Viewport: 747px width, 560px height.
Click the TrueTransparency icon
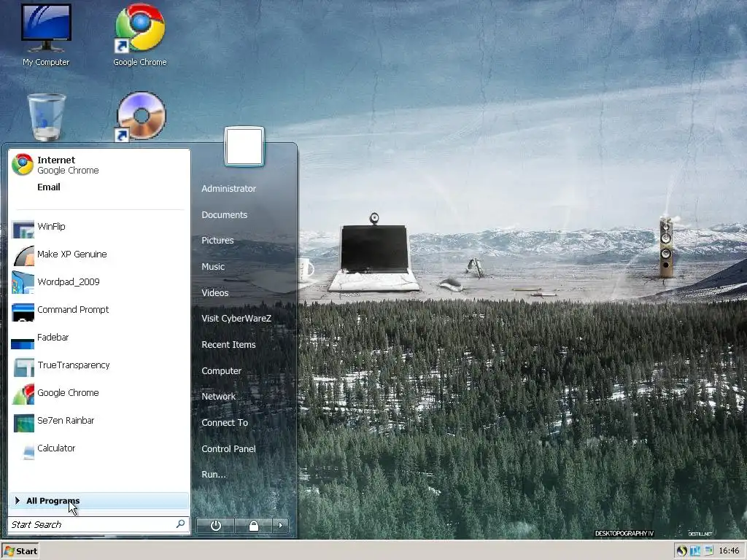(23, 367)
